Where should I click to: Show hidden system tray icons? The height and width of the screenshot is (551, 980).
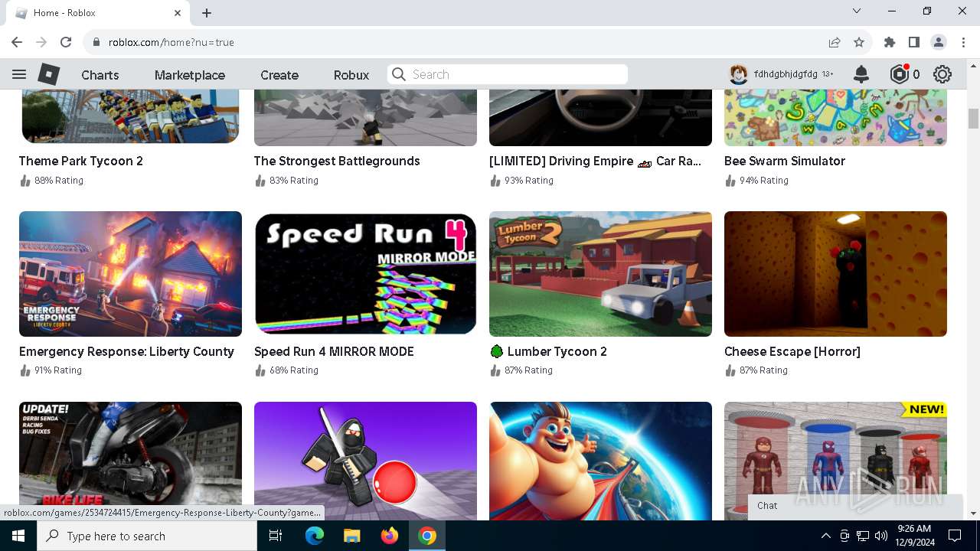click(x=826, y=536)
